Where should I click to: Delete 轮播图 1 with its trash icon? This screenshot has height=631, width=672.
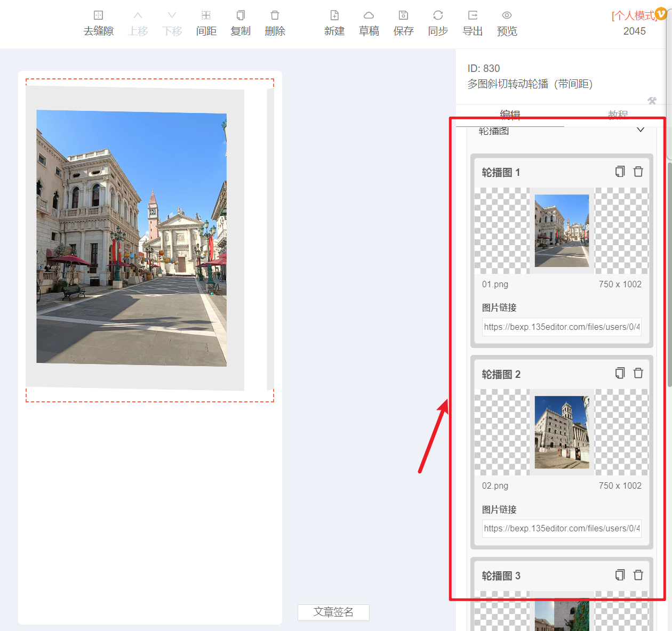click(x=638, y=172)
